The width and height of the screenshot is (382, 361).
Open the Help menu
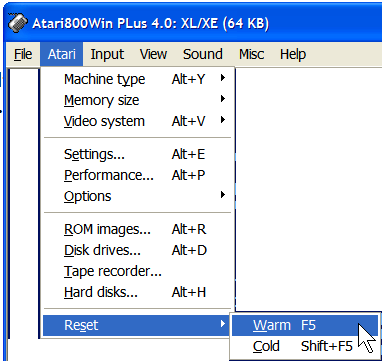pos(293,54)
